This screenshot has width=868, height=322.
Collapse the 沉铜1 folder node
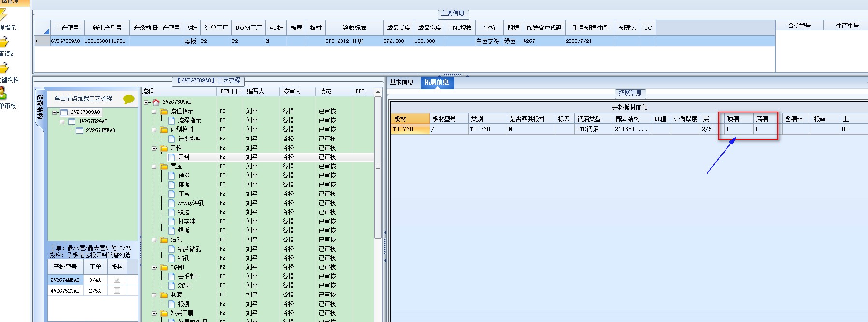point(154,267)
